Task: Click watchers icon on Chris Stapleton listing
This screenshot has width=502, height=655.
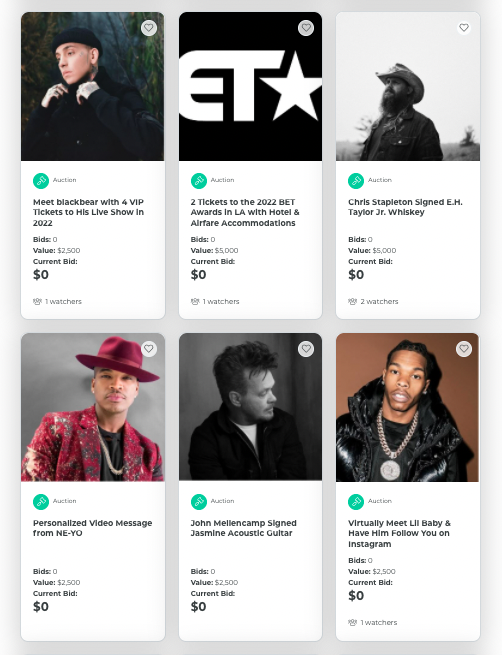Action: tap(352, 301)
